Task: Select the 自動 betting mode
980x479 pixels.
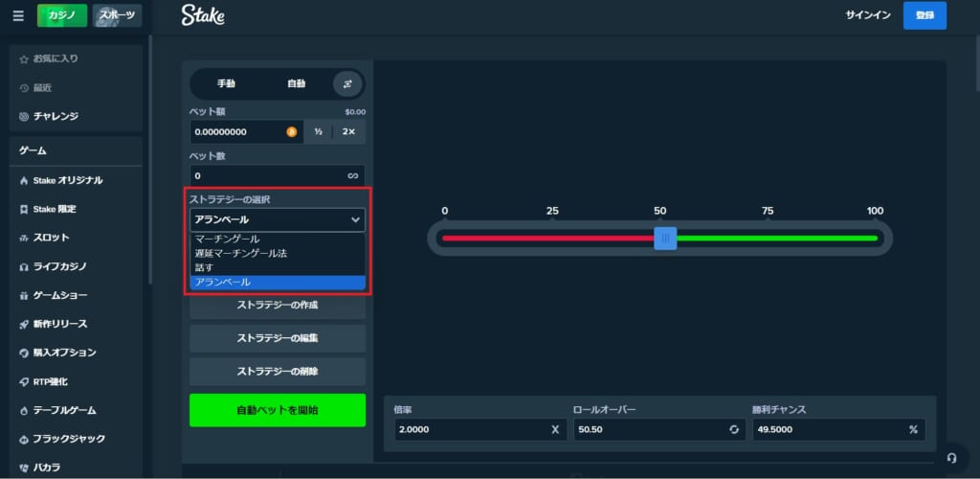Action: tap(297, 83)
